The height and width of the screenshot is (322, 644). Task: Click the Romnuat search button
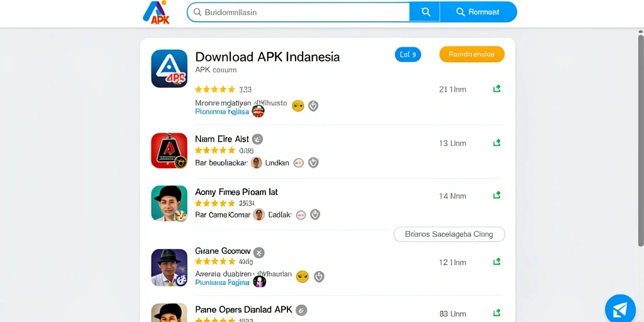coord(478,12)
